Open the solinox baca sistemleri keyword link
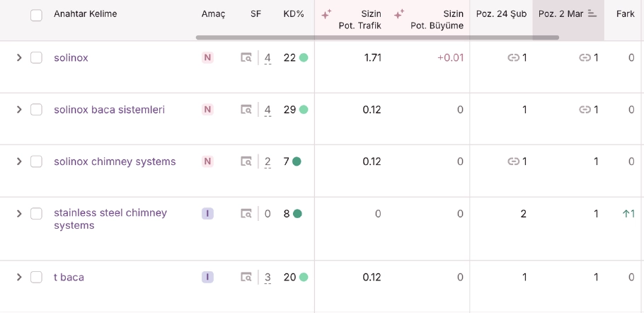 point(109,110)
